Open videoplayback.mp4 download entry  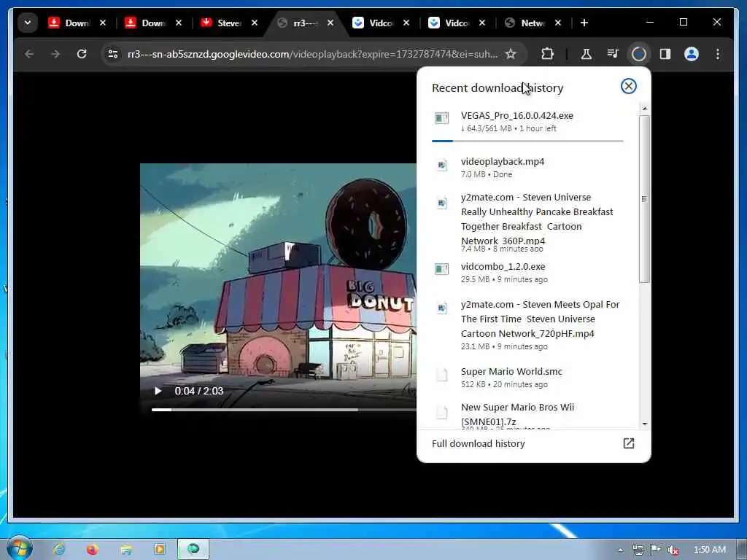(x=528, y=167)
